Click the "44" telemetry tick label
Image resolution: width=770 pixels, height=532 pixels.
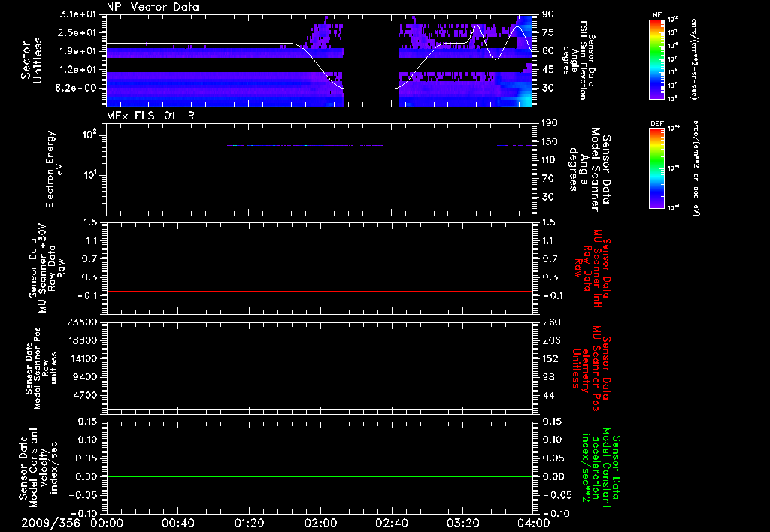point(548,395)
